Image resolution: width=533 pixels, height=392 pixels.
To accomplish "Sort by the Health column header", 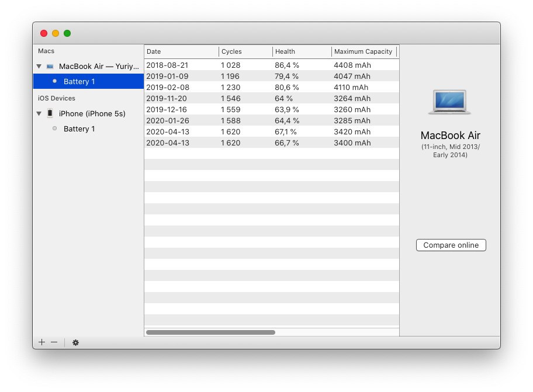I will pos(302,51).
